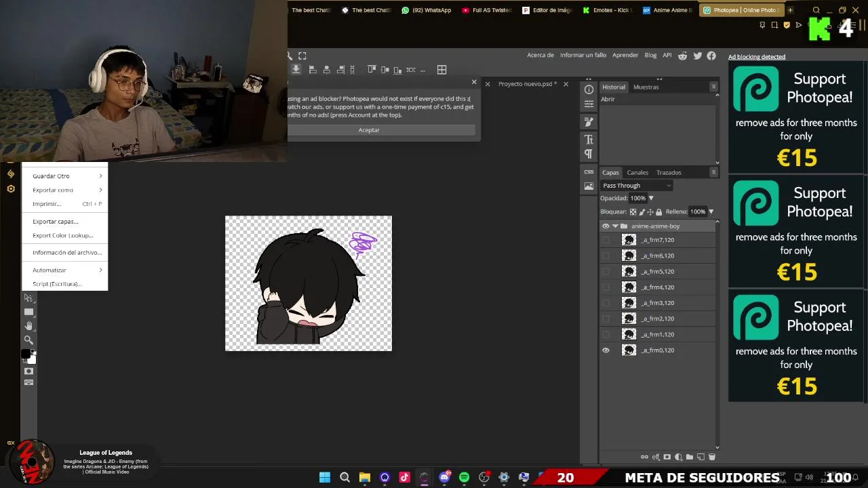This screenshot has width=868, height=488.
Task: Align right edges icon in options bar
Action: (341, 69)
